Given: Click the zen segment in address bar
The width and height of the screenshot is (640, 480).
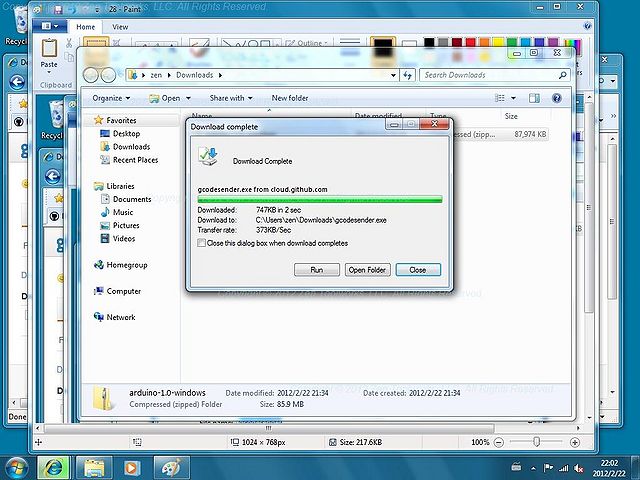Looking at the screenshot, I should click(x=156, y=75).
